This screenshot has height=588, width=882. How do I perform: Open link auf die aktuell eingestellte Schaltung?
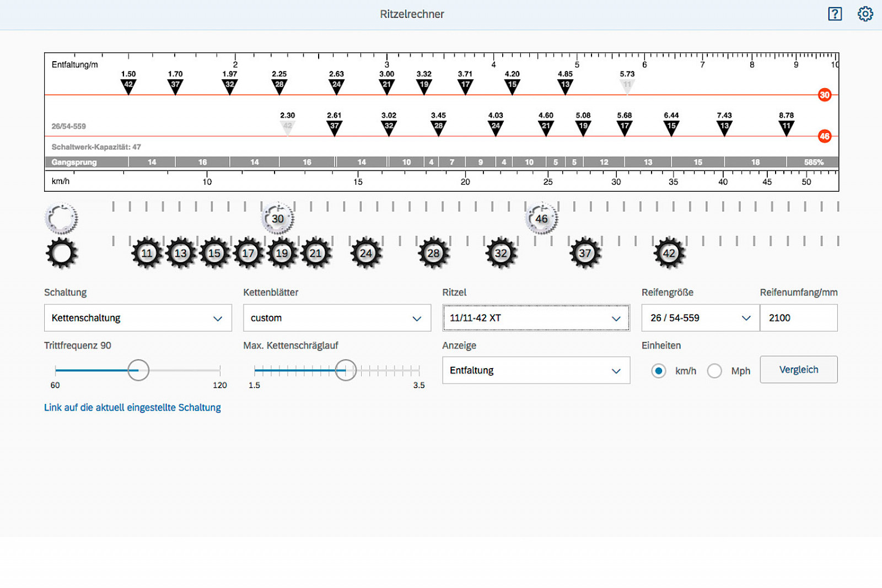click(132, 408)
